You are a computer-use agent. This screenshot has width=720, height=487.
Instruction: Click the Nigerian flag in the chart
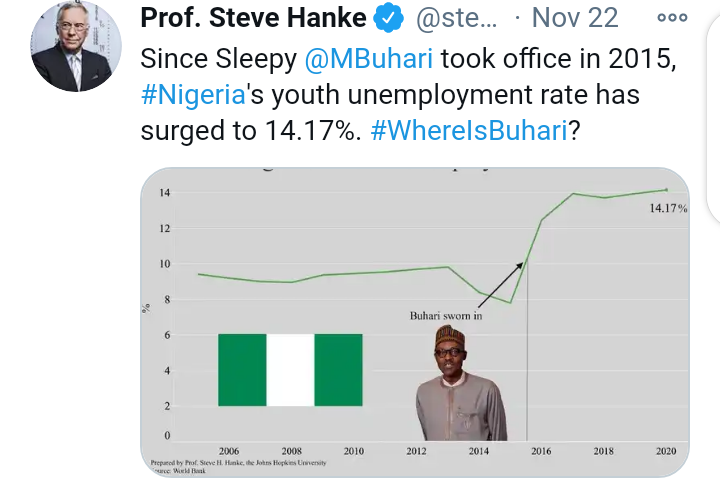click(290, 370)
